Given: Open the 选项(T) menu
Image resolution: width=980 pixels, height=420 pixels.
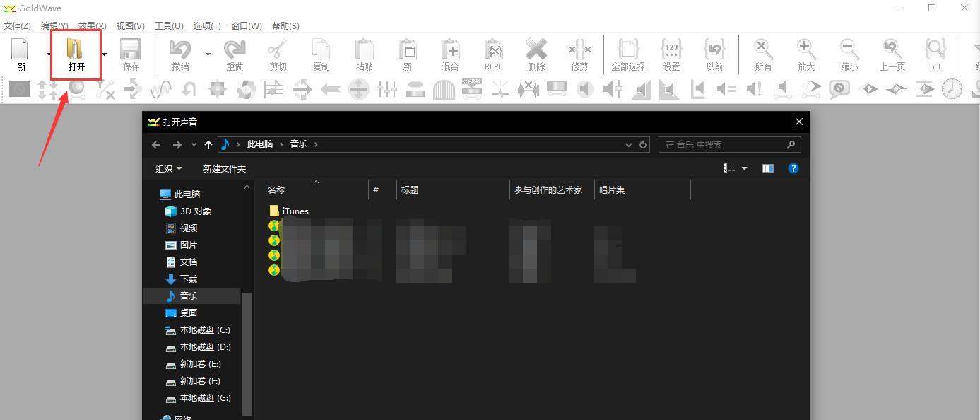Looking at the screenshot, I should (207, 25).
